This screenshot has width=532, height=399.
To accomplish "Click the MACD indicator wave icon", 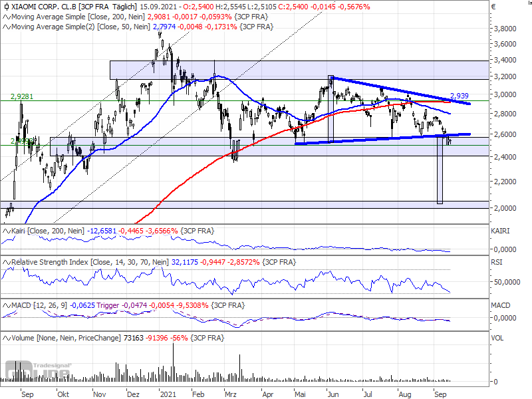I will (x=5, y=305).
